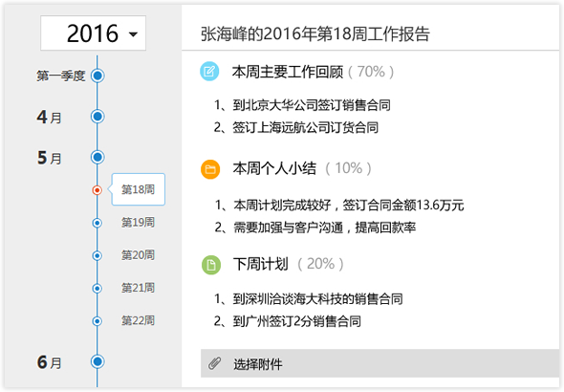
Task: Click the 本周主要工作回顾 section heading
Action: [x=288, y=72]
